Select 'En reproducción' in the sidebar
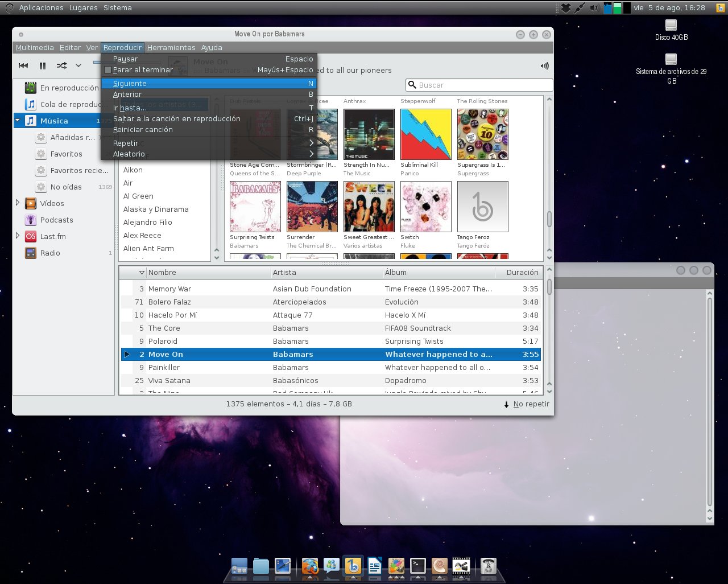 [64, 88]
